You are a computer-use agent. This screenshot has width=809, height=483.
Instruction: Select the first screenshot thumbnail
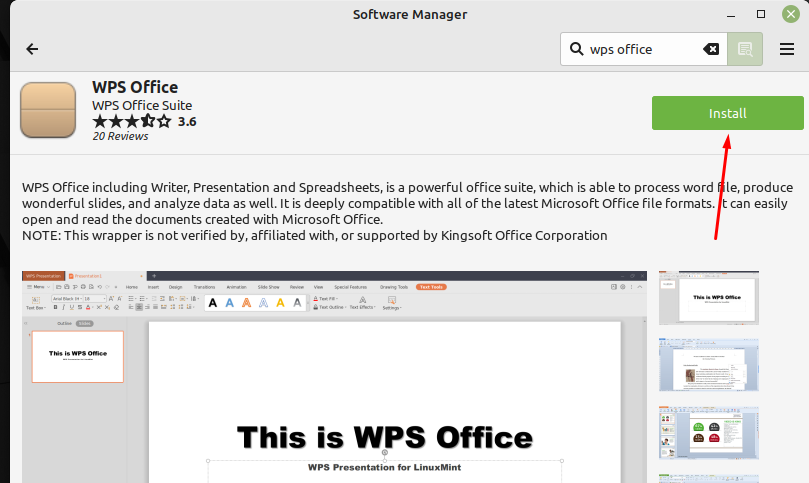tap(708, 298)
